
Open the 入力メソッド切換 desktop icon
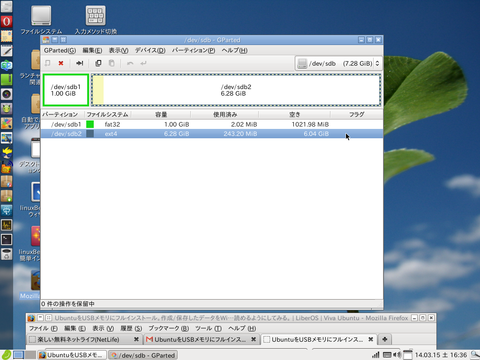tap(96, 20)
